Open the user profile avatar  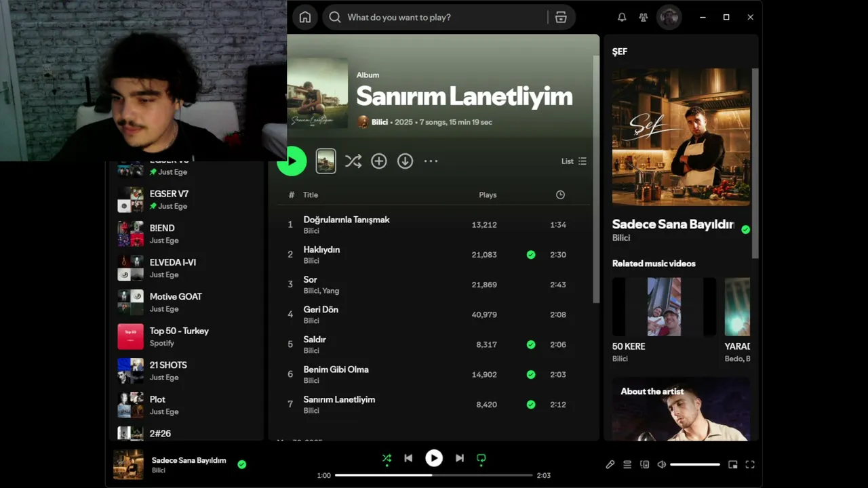click(669, 18)
